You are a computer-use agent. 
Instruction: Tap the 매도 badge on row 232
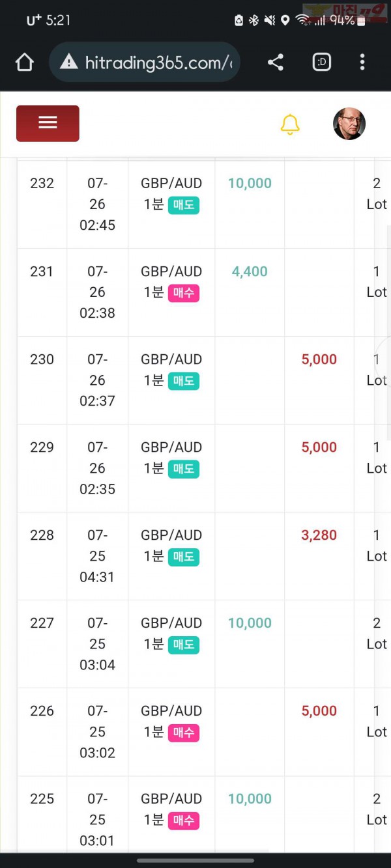184,205
